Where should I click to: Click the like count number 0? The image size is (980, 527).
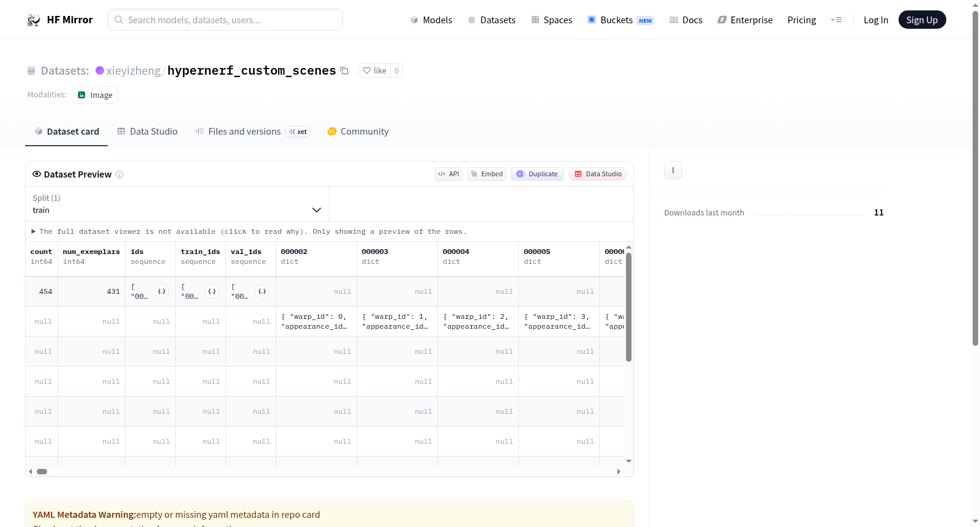coord(397,71)
